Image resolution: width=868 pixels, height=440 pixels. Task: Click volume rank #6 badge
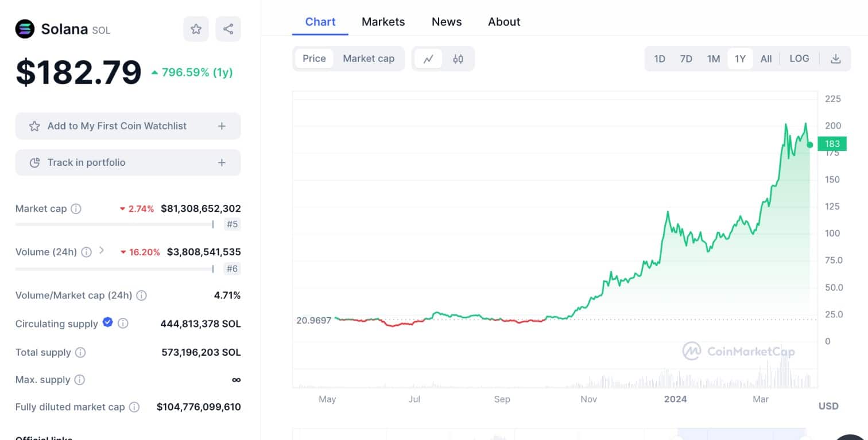point(232,268)
